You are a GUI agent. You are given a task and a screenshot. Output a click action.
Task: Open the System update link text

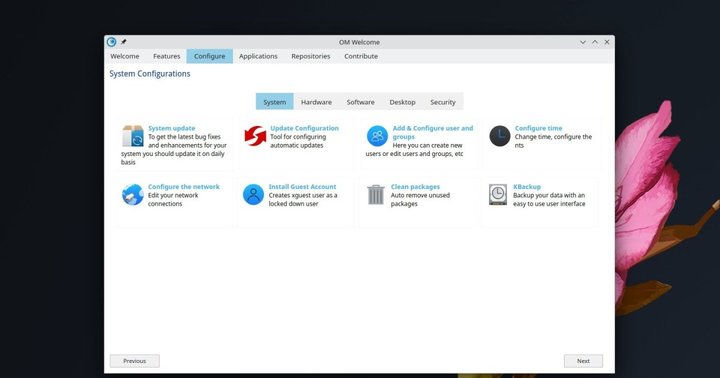point(172,128)
